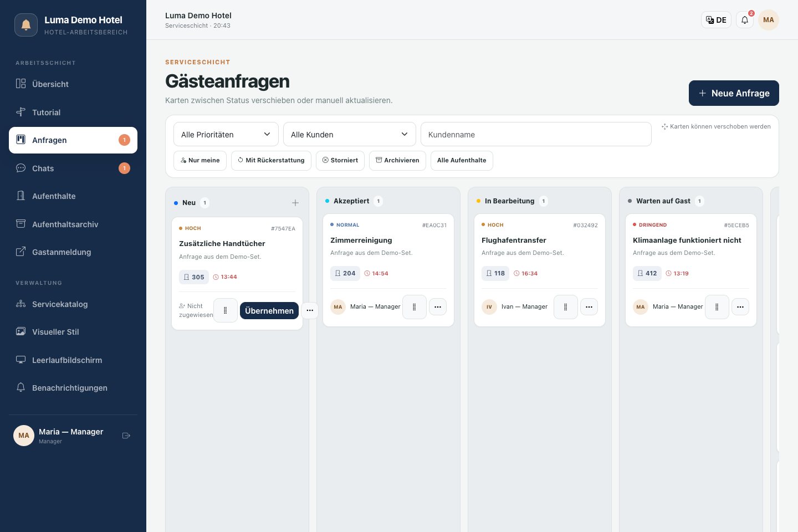The width and height of the screenshot is (798, 532).
Task: Grab the drag handle on Flughafentransfer card
Action: [566, 306]
